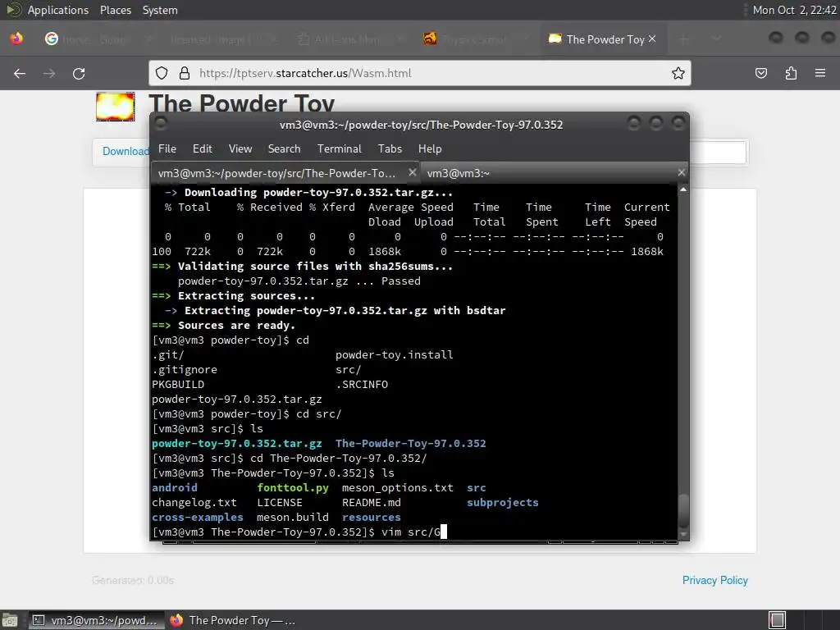Click the search field on the webpage
The width and height of the screenshot is (840, 630).
718,152
